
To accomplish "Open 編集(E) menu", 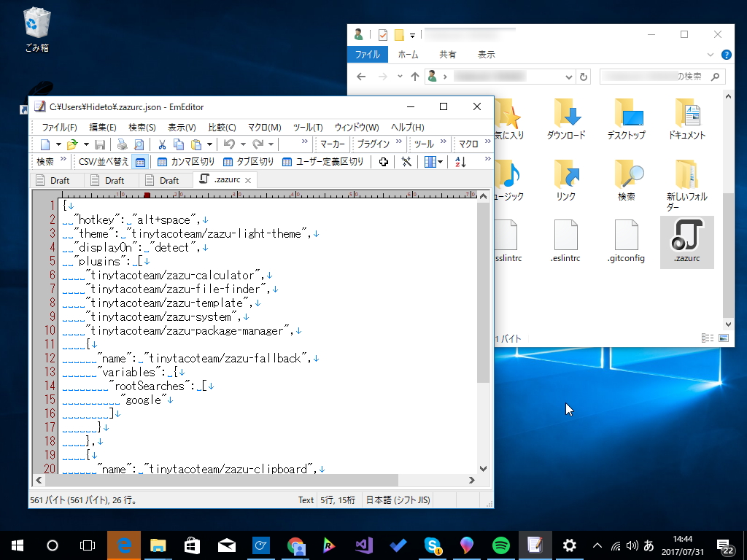I will [102, 127].
